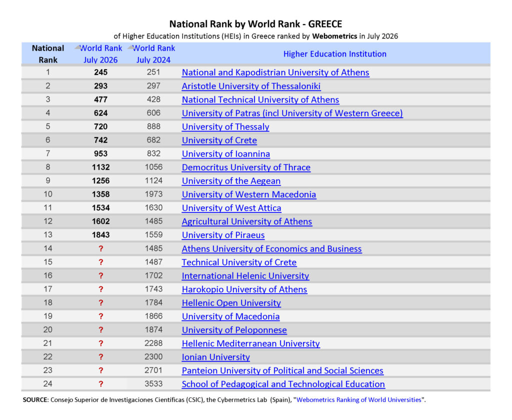Click Higher Education Institution column header
Screen dimensions: 512x420
(x=334, y=54)
